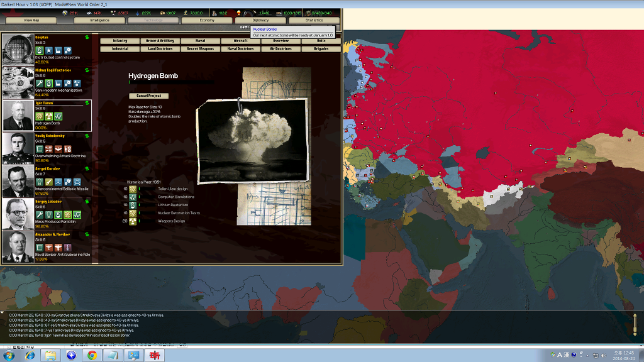Screen dimensions: 644x362
Task: Click log entry about Miniaturized Fission Bomb
Action: [x=70, y=336]
